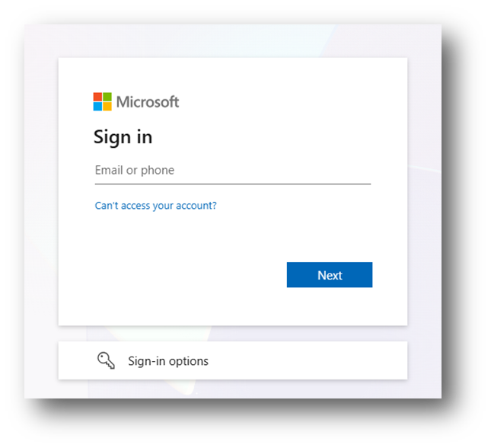This screenshot has width=491, height=448.
Task: Click the blue Next button
Action: point(330,274)
